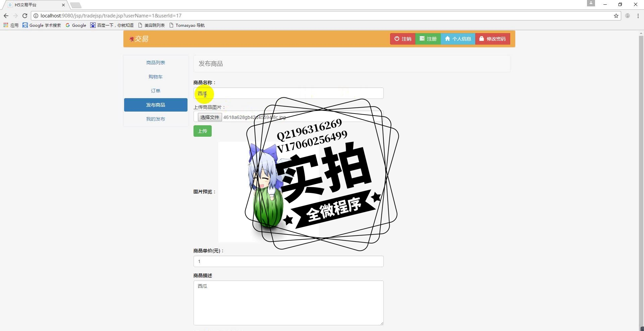Open the 美容院列表 bookmark
Viewport: 644px width, 331px height.
click(x=152, y=25)
